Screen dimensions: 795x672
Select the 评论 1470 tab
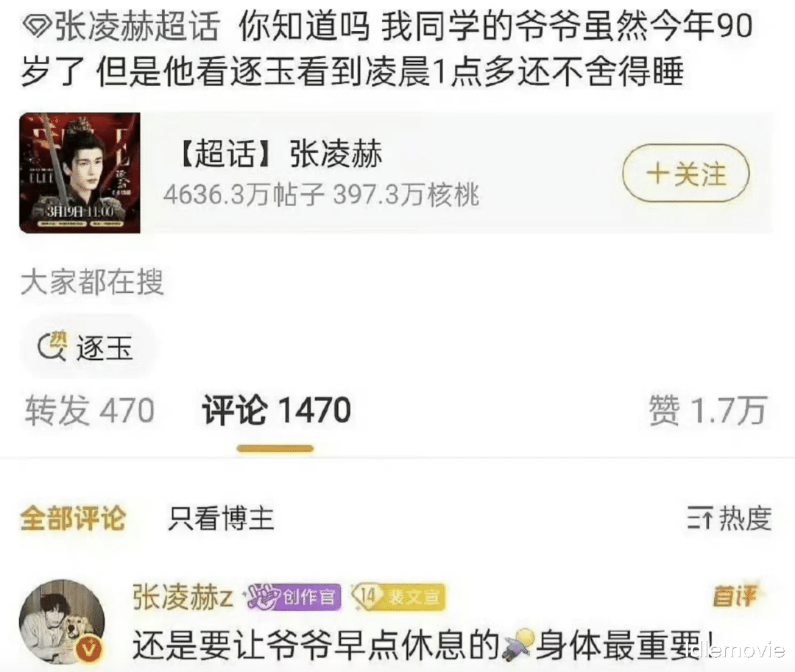[276, 411]
